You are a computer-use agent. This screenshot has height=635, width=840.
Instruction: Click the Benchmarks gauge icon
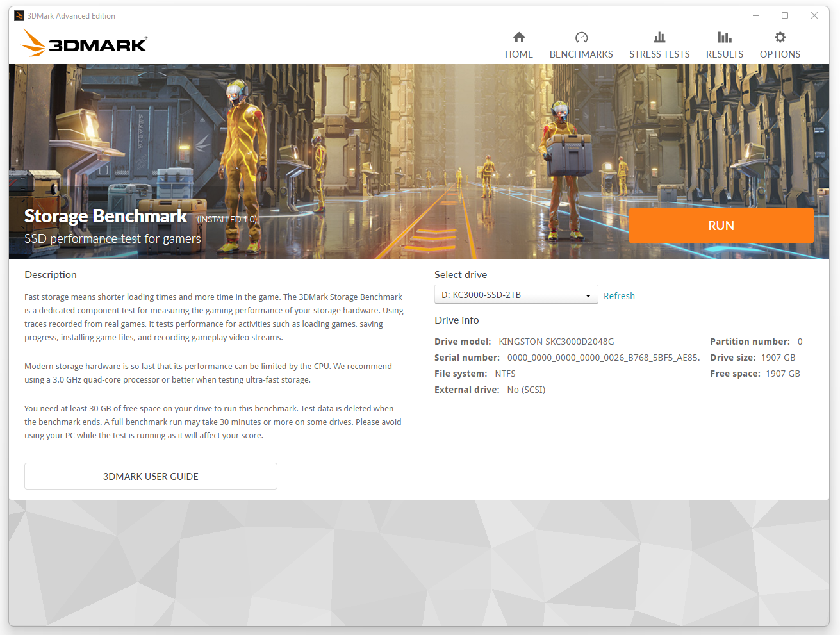[581, 37]
